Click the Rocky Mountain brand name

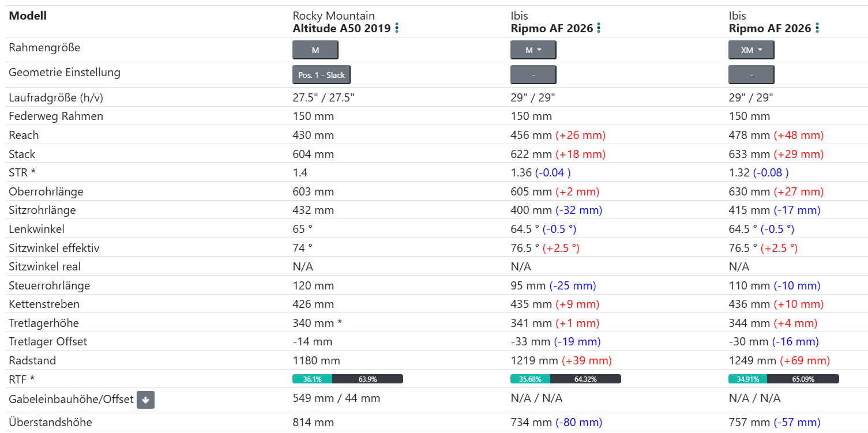(x=333, y=16)
